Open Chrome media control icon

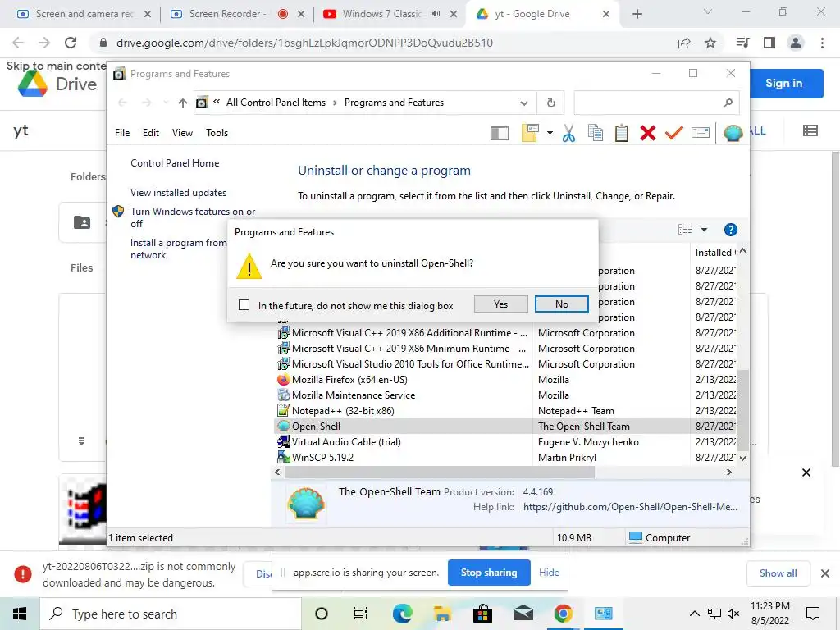point(742,43)
